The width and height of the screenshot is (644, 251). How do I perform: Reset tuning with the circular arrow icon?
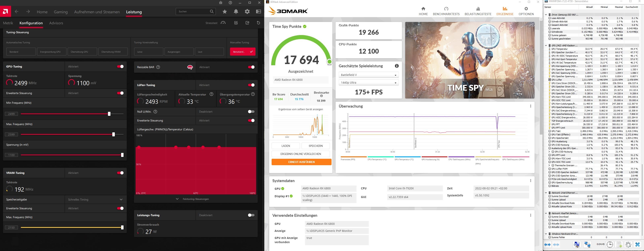[259, 23]
